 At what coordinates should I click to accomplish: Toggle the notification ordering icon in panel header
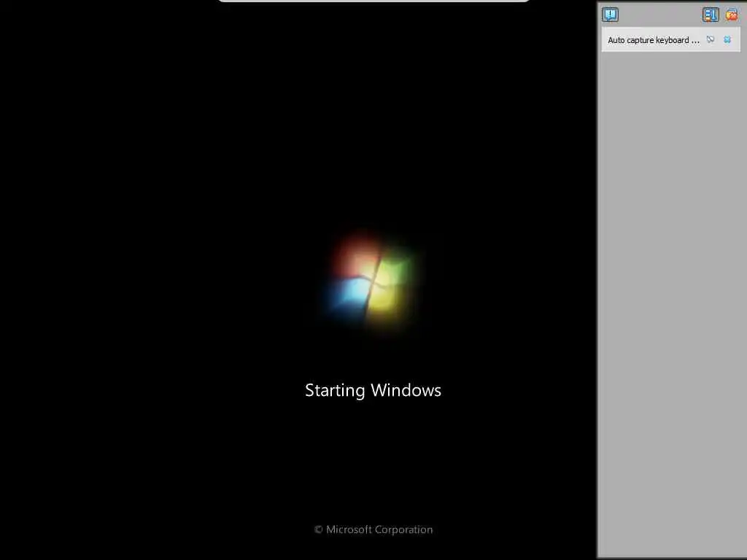click(x=711, y=15)
